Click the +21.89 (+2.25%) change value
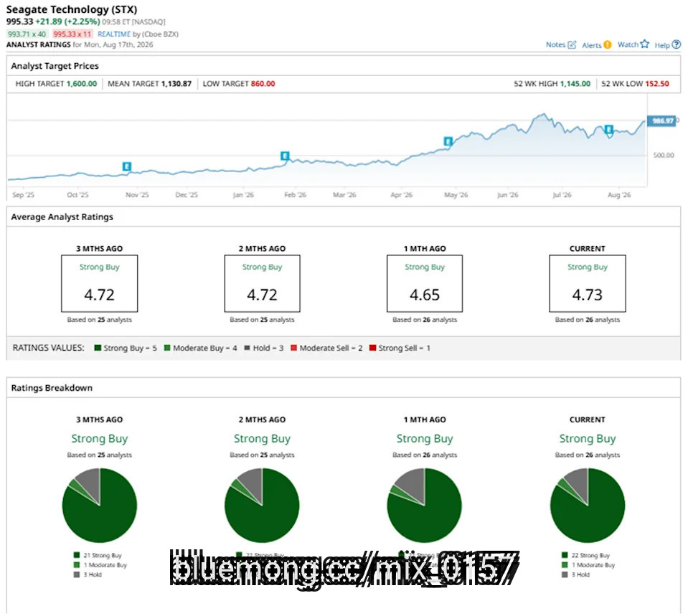The width and height of the screenshot is (688, 616). [67, 22]
